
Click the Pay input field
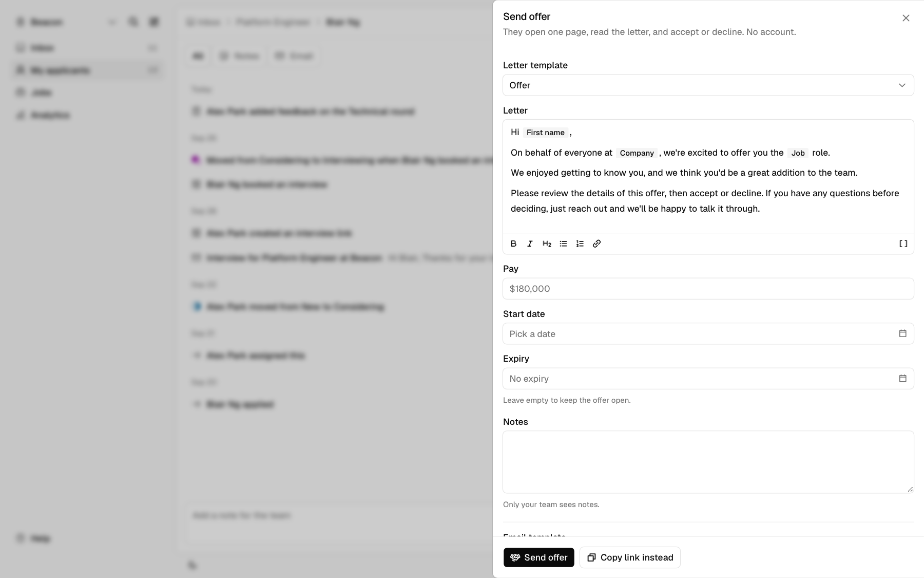pos(708,289)
